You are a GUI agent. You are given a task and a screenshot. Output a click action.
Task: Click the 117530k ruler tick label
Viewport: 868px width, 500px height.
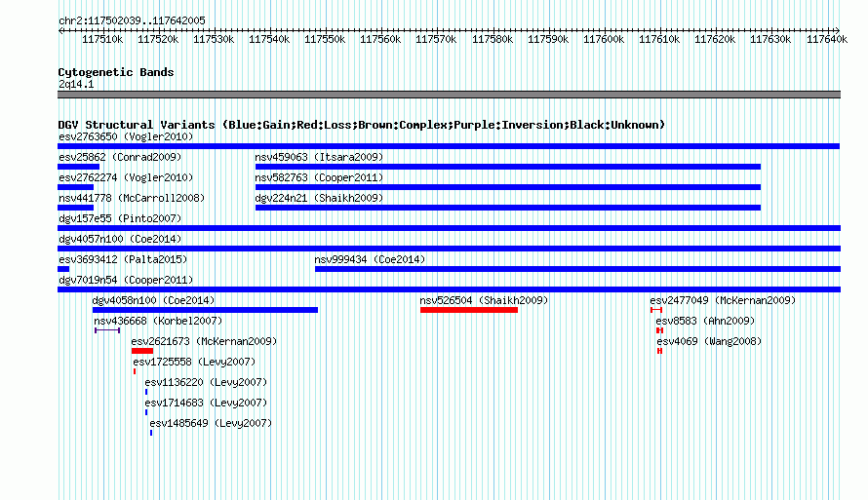coord(214,39)
